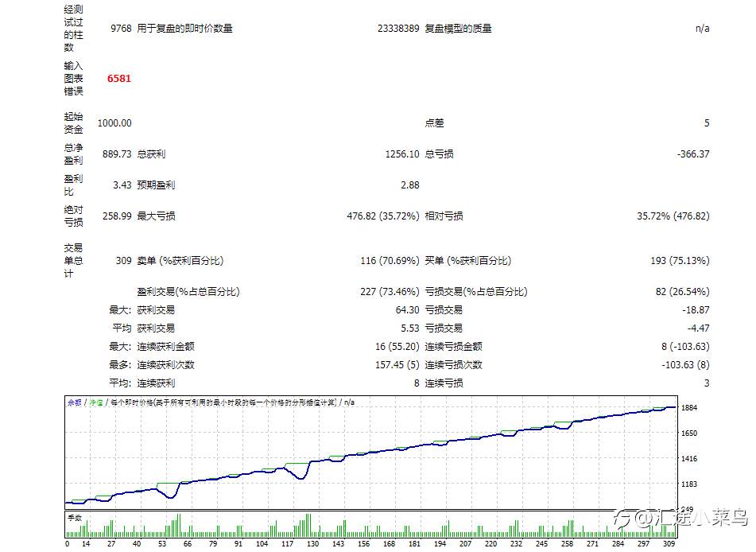Viewport: 756px width, 552px height.
Task: Click the profit trades value 227 (73.46%)
Action: click(x=390, y=291)
